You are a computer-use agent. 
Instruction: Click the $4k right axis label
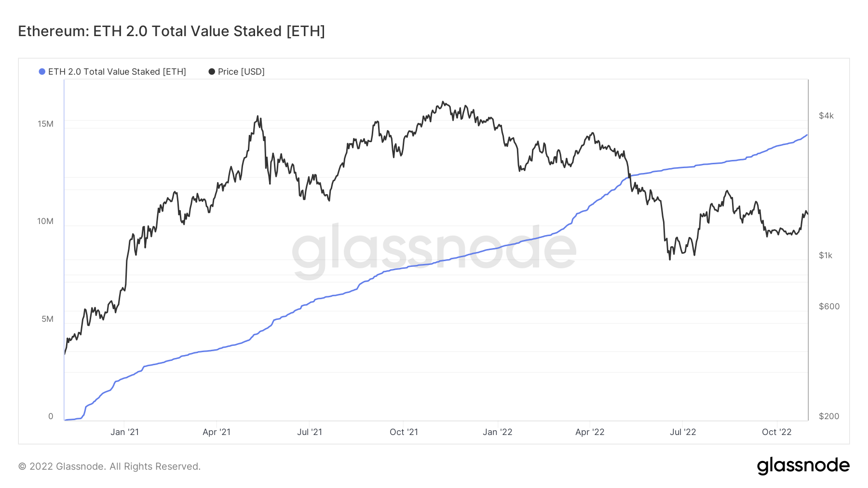point(826,116)
